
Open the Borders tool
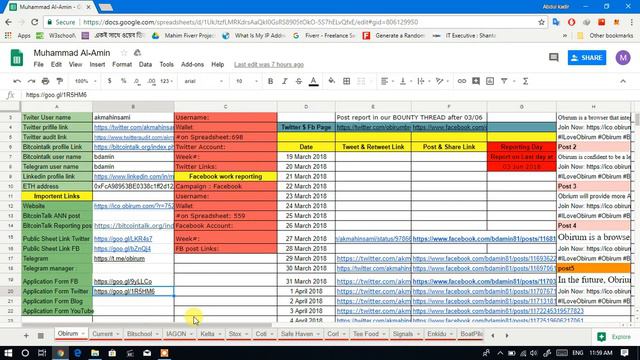coord(346,81)
